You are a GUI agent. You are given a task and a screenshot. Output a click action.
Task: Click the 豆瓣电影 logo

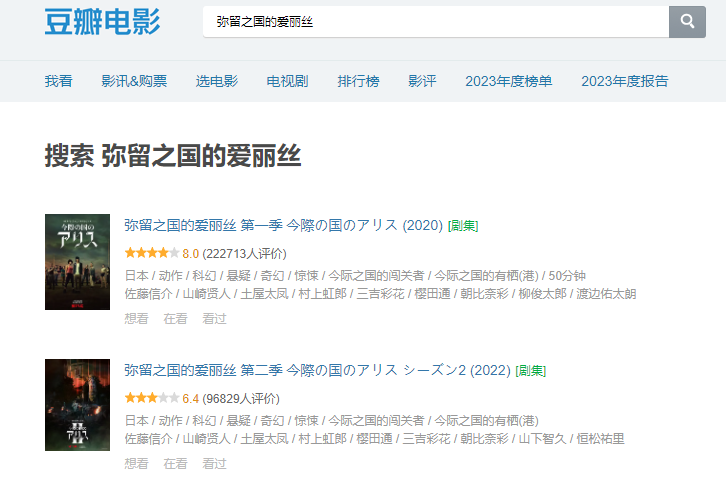102,22
